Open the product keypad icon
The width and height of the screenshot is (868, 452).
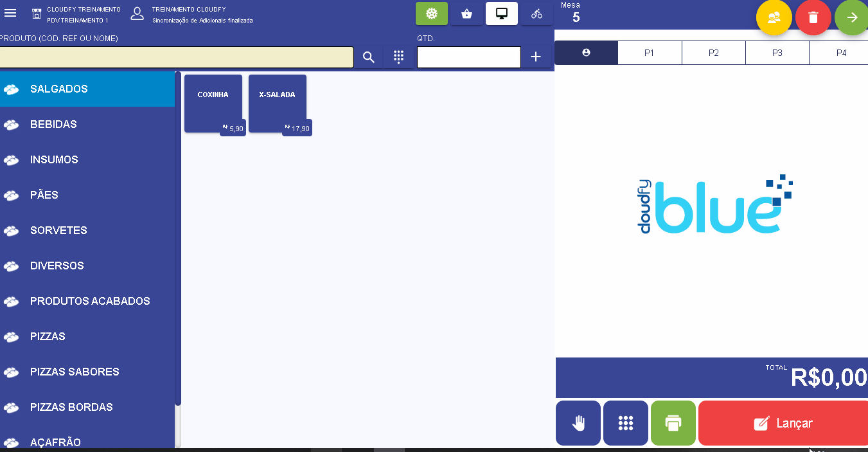[x=399, y=57]
